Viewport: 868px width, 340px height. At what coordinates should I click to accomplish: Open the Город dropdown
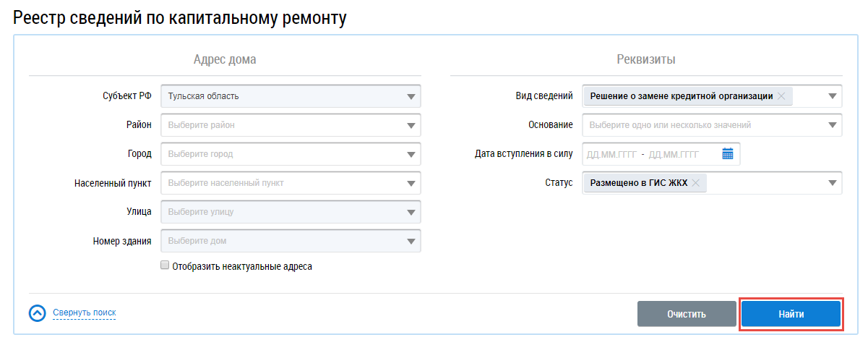point(291,153)
